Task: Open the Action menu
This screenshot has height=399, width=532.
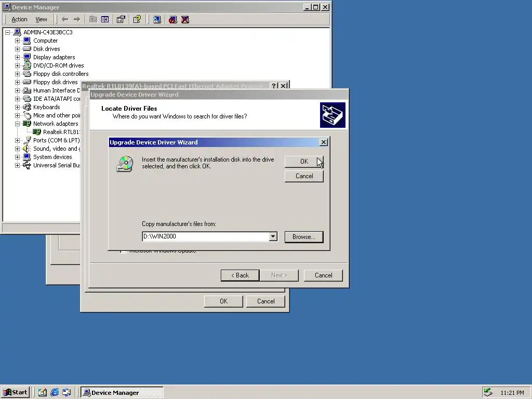Action: point(19,19)
